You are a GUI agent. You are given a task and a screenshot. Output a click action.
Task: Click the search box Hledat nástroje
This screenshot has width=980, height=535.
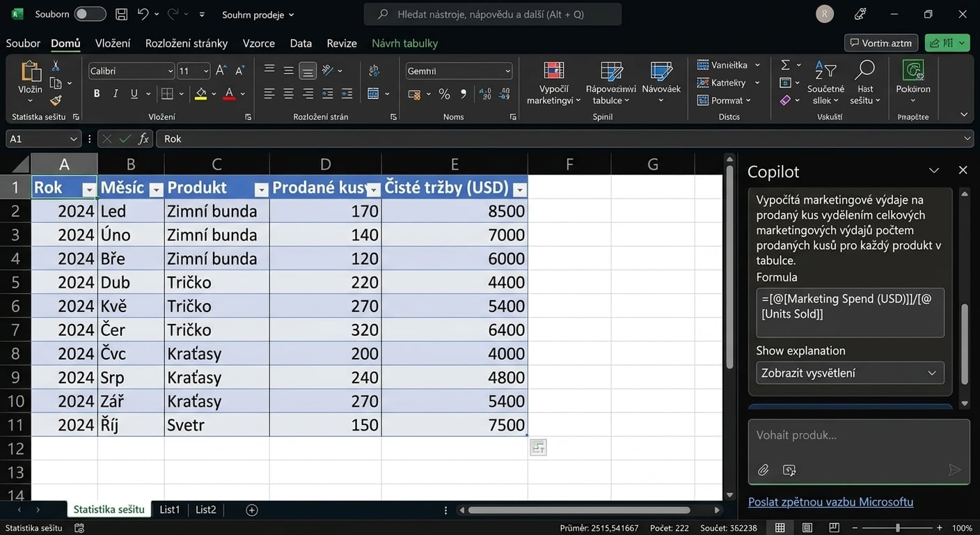[x=493, y=14]
